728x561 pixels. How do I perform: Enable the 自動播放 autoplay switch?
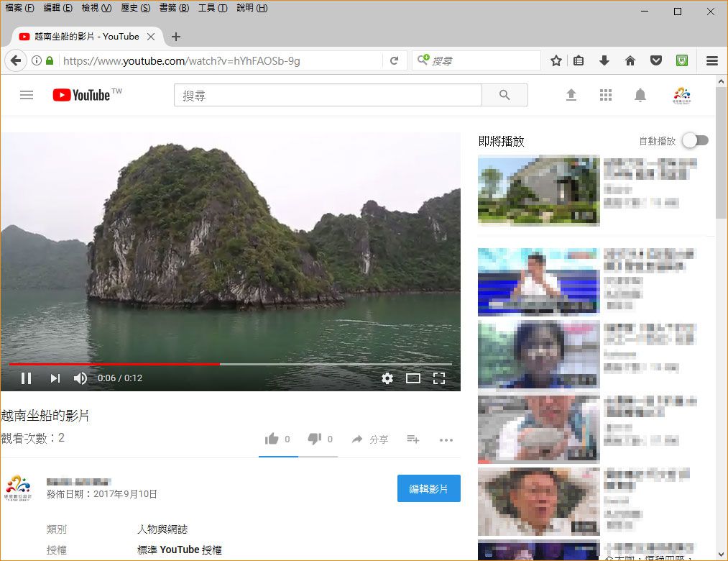[694, 140]
